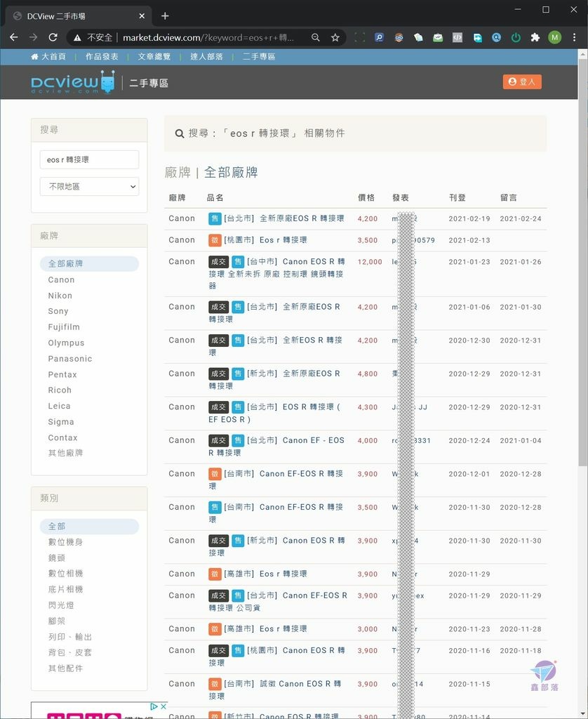588x719 pixels.
Task: Go back with the browser back arrow
Action: [14, 37]
